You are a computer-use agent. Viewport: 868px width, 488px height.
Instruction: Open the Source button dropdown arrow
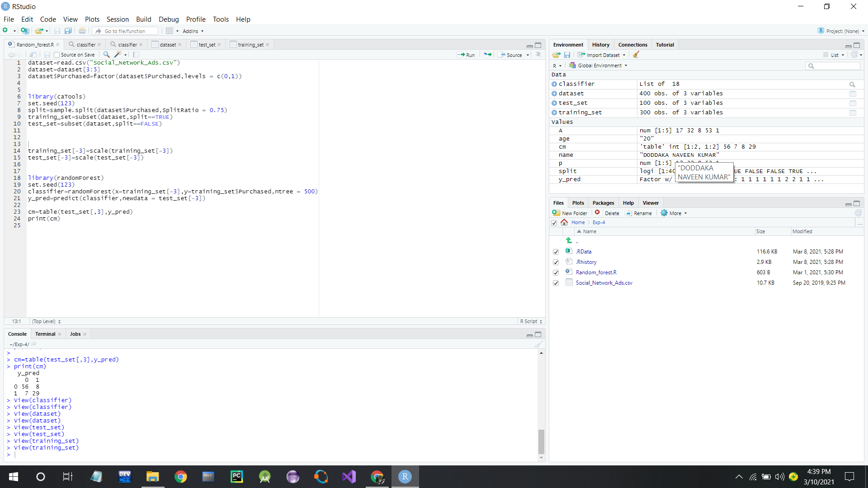(x=527, y=55)
